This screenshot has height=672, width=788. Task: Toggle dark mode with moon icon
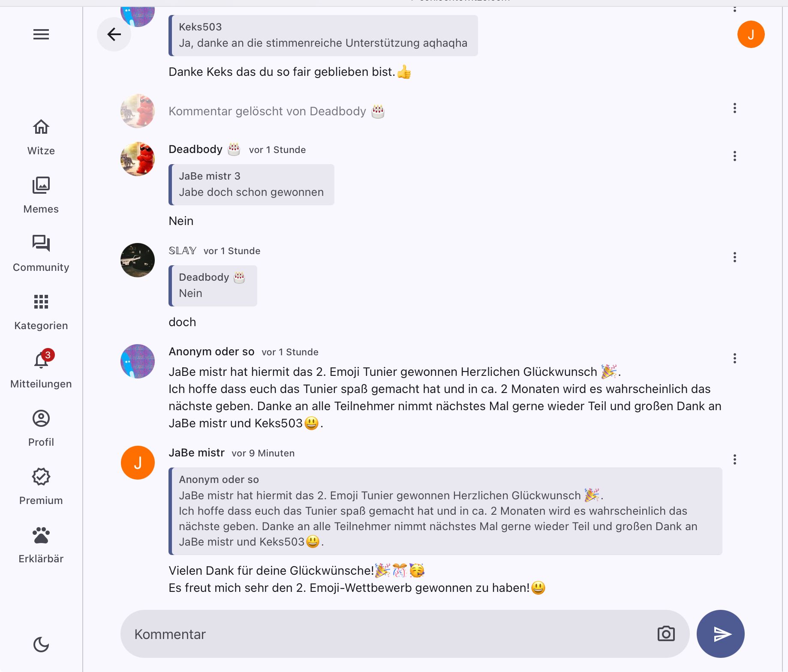coord(41,644)
